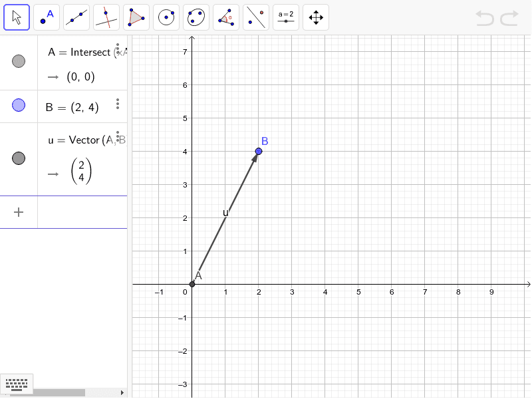Select the Line tool
This screenshot has width=532, height=399.
pyautogui.click(x=76, y=17)
